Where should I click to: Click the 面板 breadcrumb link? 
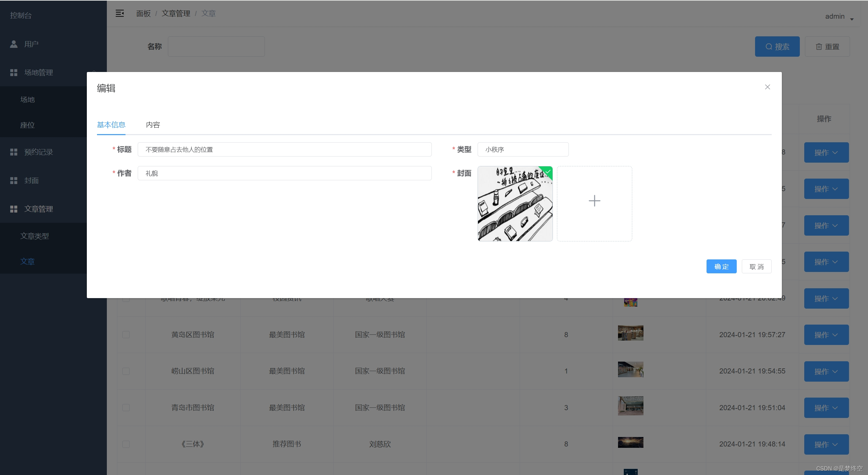tap(143, 13)
